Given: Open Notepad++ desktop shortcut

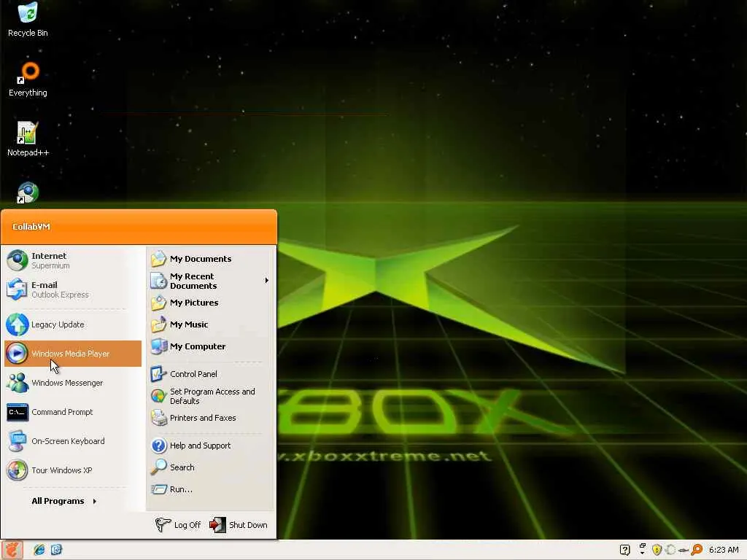Looking at the screenshot, I should click(x=28, y=139).
